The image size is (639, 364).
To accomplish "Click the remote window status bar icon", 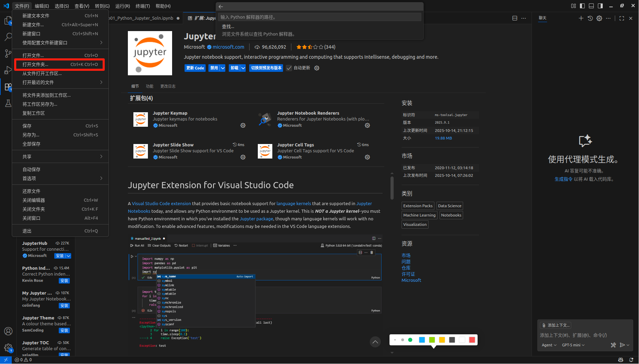I will tap(6, 360).
